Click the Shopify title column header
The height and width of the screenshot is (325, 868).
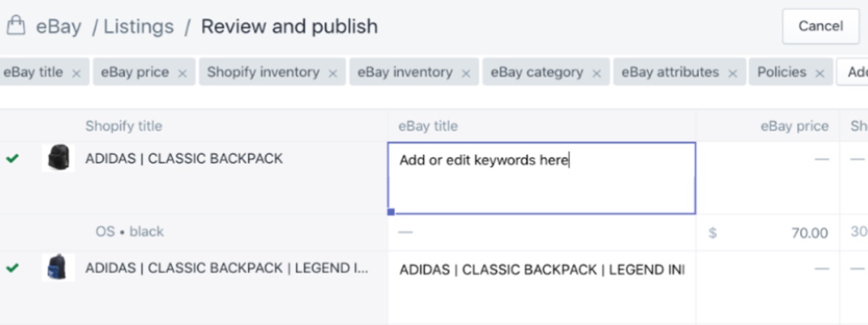pyautogui.click(x=124, y=126)
